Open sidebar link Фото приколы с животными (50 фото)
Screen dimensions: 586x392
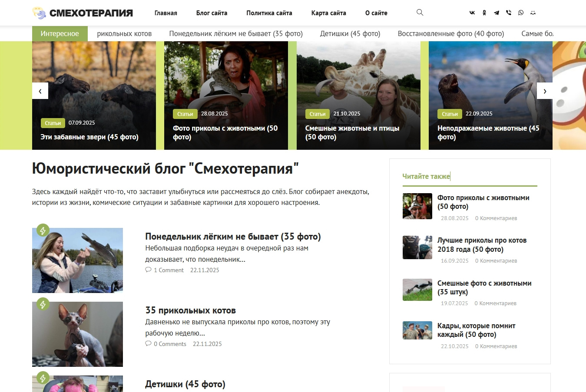pyautogui.click(x=483, y=202)
